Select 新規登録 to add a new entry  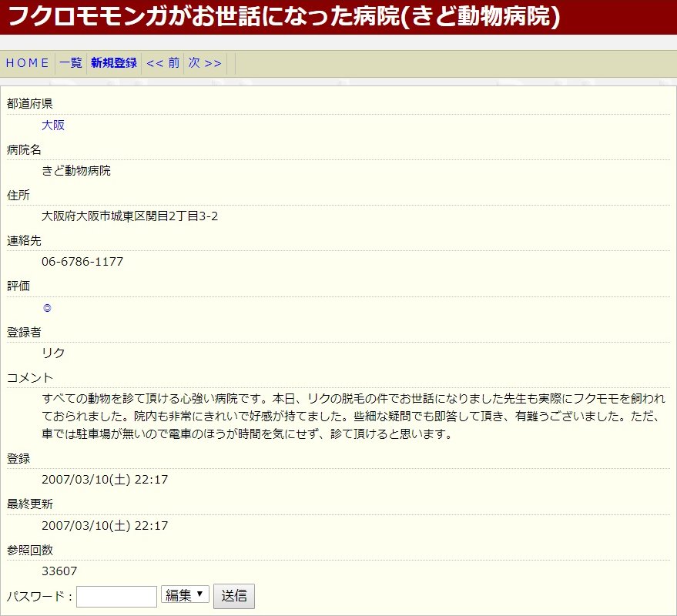click(x=114, y=63)
